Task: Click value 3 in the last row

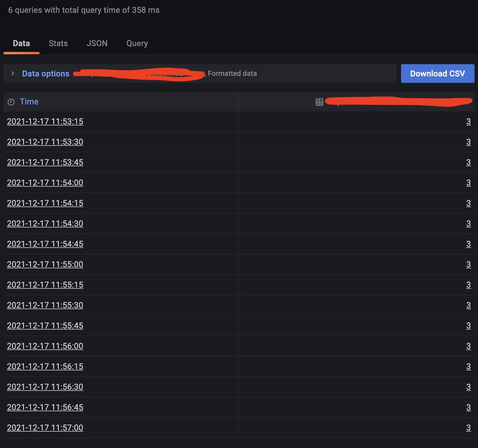Action: coord(469,428)
